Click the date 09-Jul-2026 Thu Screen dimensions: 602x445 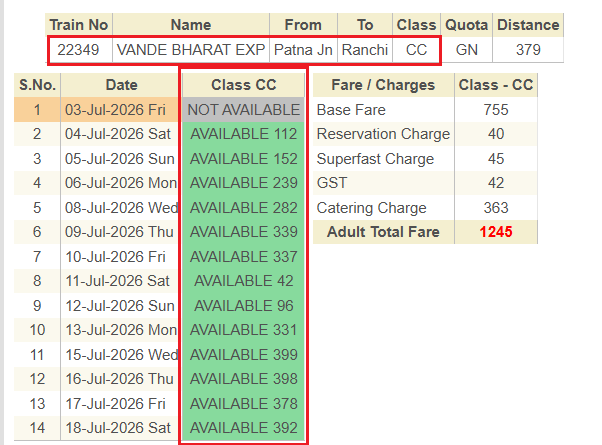(119, 232)
